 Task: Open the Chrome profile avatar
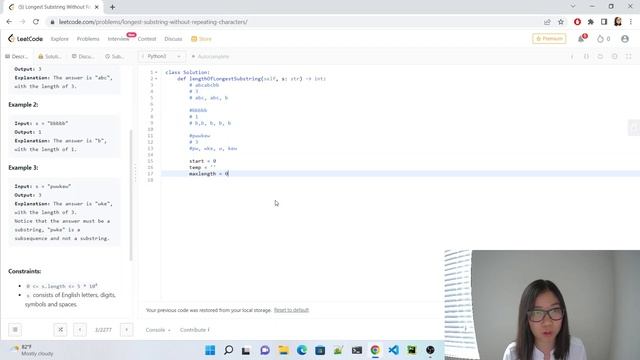(x=618, y=22)
